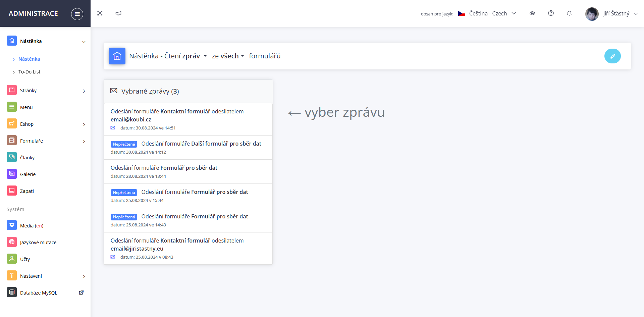Click the fullscreen expand arrows icon
The width and height of the screenshot is (644, 317).
point(100,13)
